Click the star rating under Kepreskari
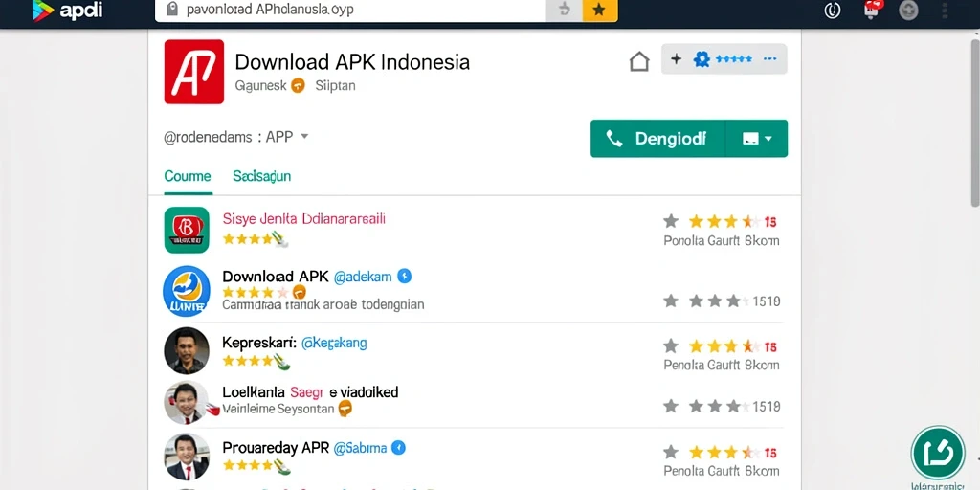 coord(255,361)
